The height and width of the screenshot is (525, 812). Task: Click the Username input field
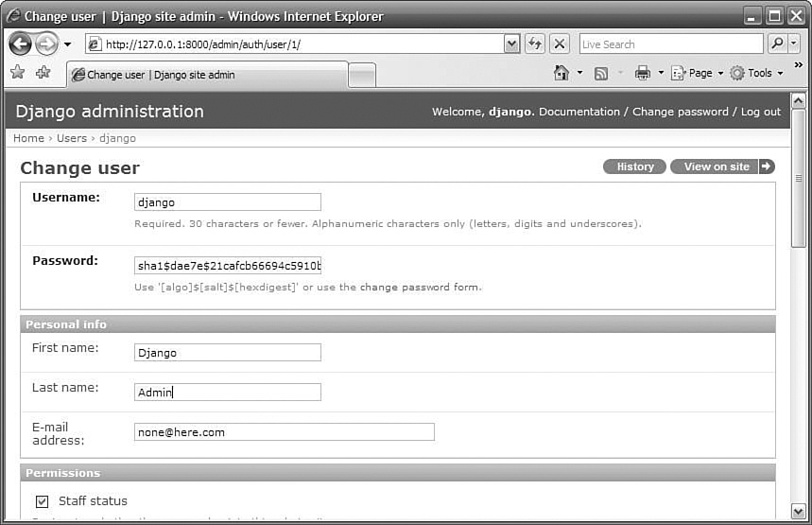227,202
